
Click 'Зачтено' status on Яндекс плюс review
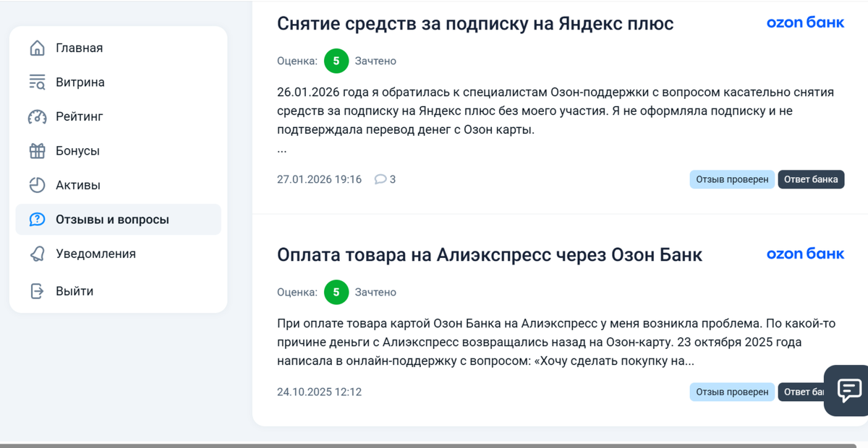(375, 61)
